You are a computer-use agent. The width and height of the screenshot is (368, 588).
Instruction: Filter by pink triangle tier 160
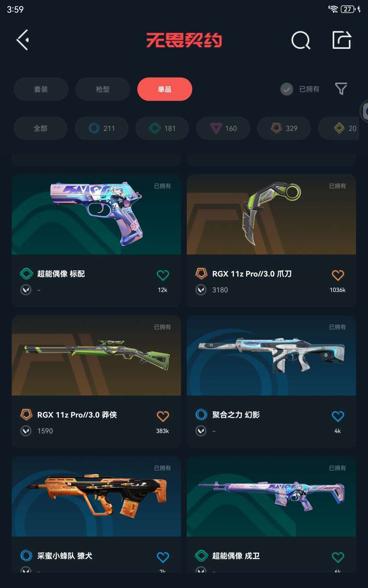coord(223,128)
